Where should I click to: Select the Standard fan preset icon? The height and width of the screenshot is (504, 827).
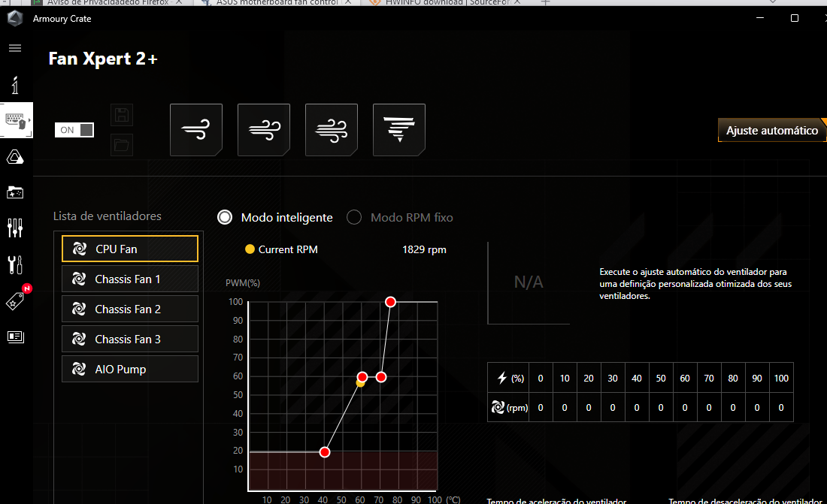(x=264, y=130)
